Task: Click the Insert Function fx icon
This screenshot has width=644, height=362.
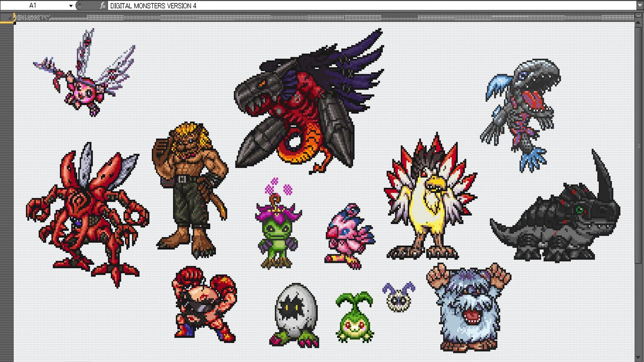Action: pyautogui.click(x=103, y=6)
